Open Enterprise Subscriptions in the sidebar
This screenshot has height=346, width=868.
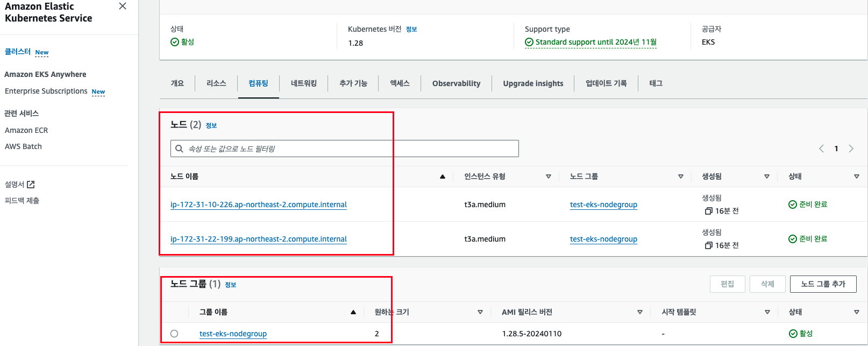pyautogui.click(x=46, y=91)
